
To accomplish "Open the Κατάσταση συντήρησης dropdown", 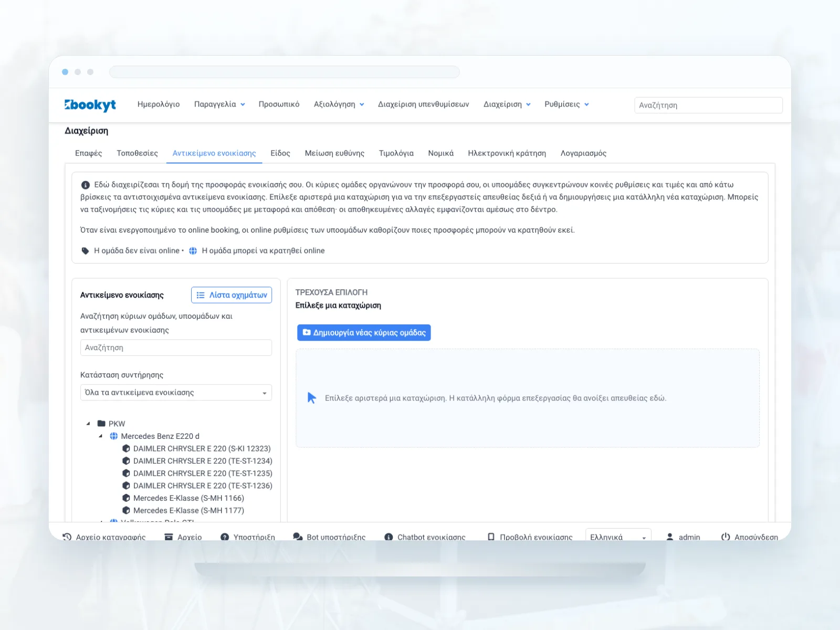I will click(x=176, y=393).
